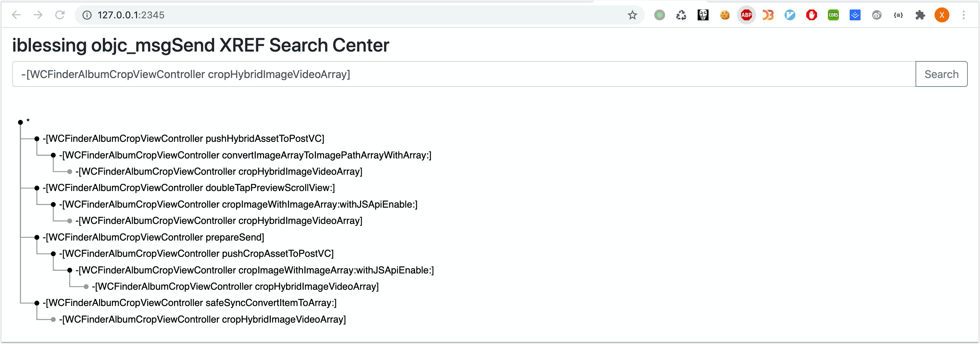Collapse the root asterisk tree node
This screenshot has height=344, width=980.
[21, 122]
